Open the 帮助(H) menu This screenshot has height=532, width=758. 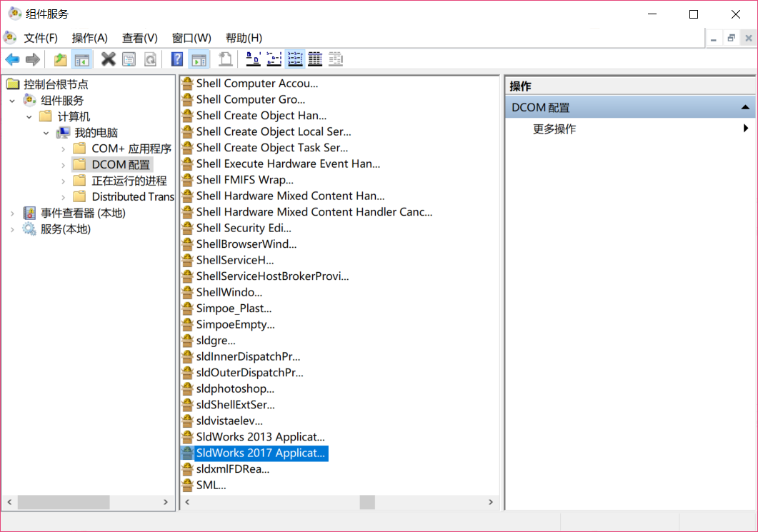(x=244, y=38)
